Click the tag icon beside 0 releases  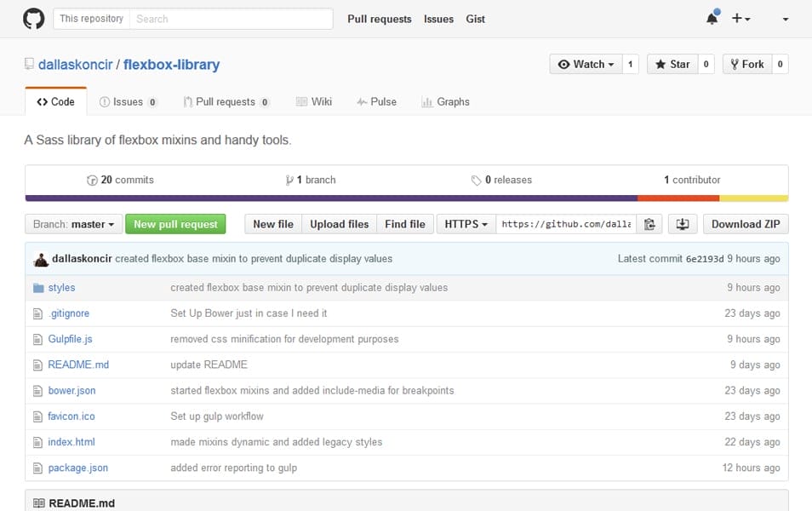477,181
